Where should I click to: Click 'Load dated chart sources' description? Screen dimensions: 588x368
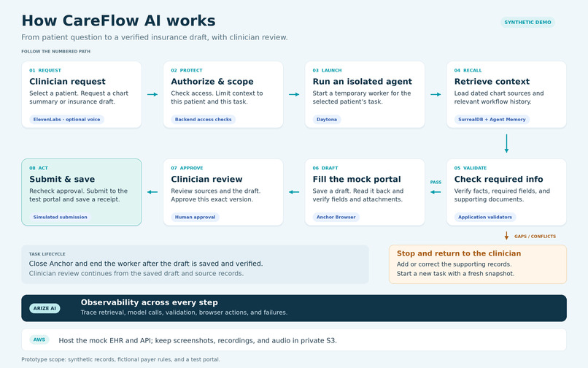(499, 97)
